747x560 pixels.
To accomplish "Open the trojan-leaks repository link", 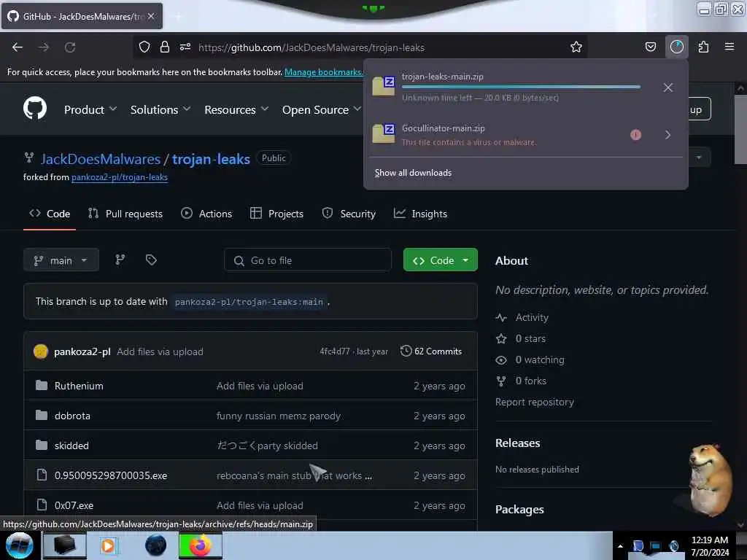I will (211, 159).
